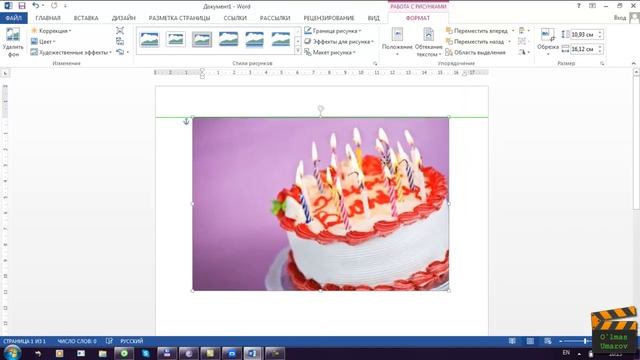Open the Обтекание текстом dropdown
Screen dimensions: 640x360
[x=428, y=42]
